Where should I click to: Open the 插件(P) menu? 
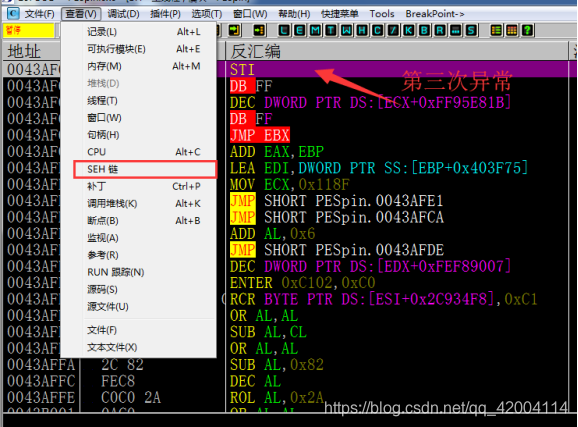pyautogui.click(x=165, y=14)
